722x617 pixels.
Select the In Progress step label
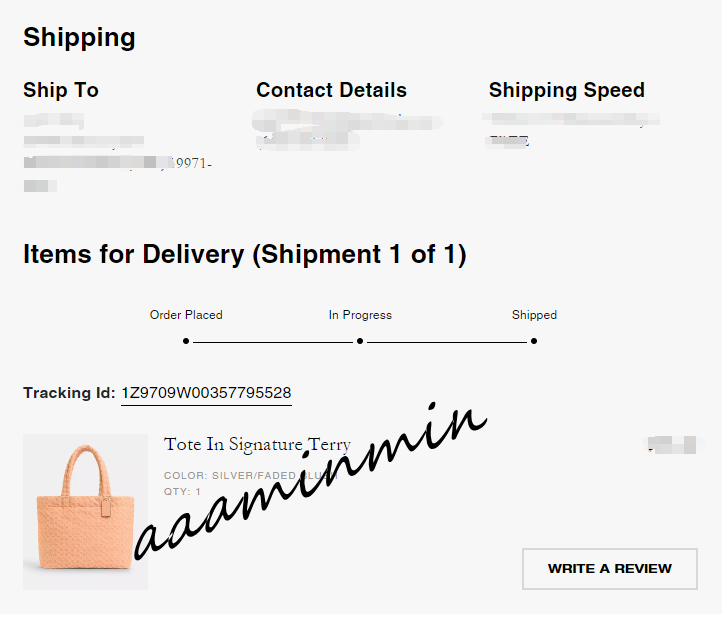(x=360, y=315)
